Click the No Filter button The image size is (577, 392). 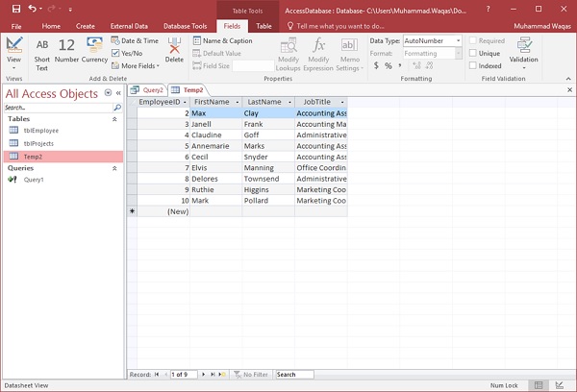click(252, 374)
